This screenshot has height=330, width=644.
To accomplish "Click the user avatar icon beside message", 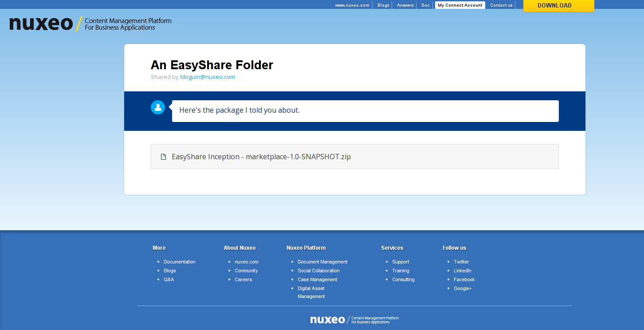I will pos(158,107).
